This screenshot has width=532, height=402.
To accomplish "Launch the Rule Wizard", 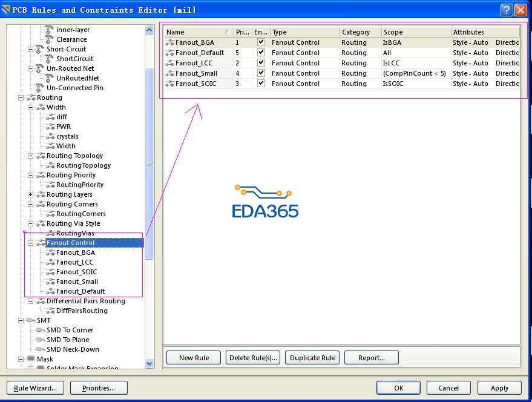I will pos(35,387).
